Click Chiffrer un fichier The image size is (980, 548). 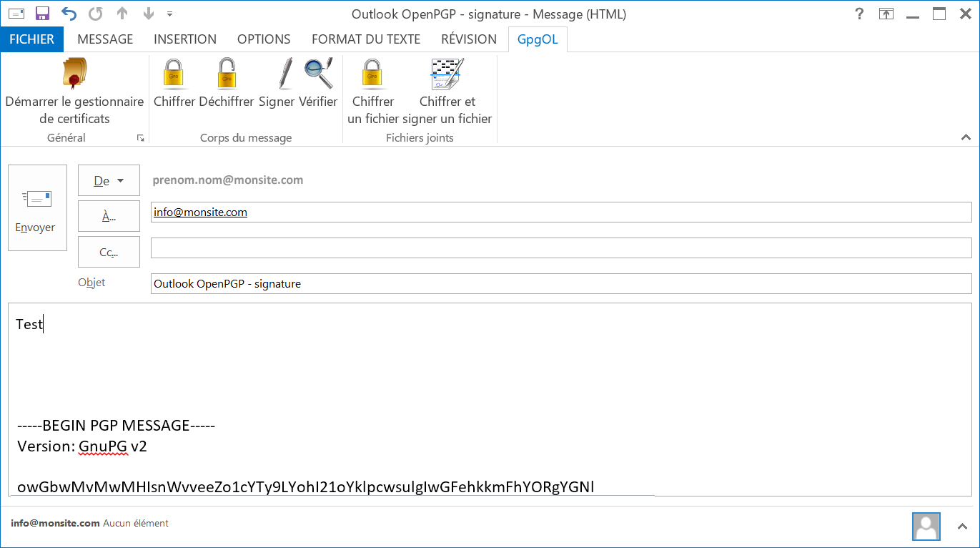pos(373,92)
